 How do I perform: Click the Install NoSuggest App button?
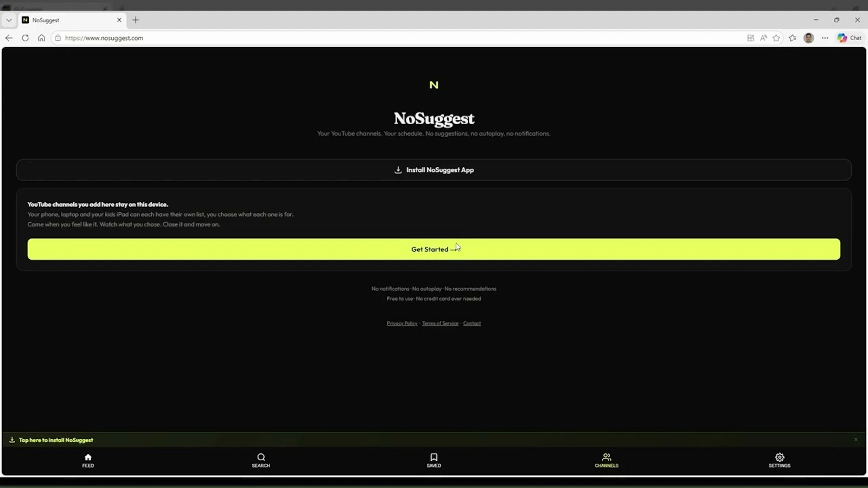tap(433, 170)
